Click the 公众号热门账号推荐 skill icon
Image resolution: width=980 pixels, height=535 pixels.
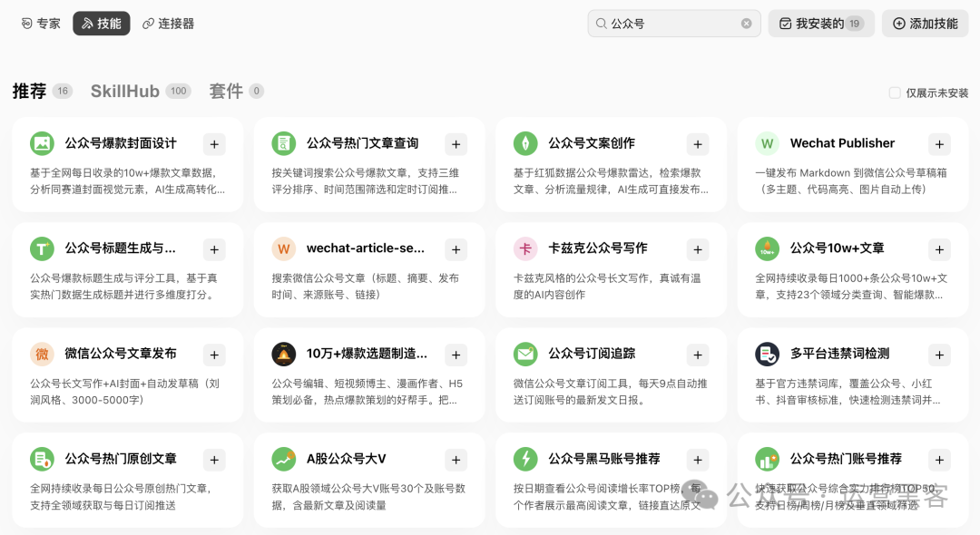click(767, 460)
